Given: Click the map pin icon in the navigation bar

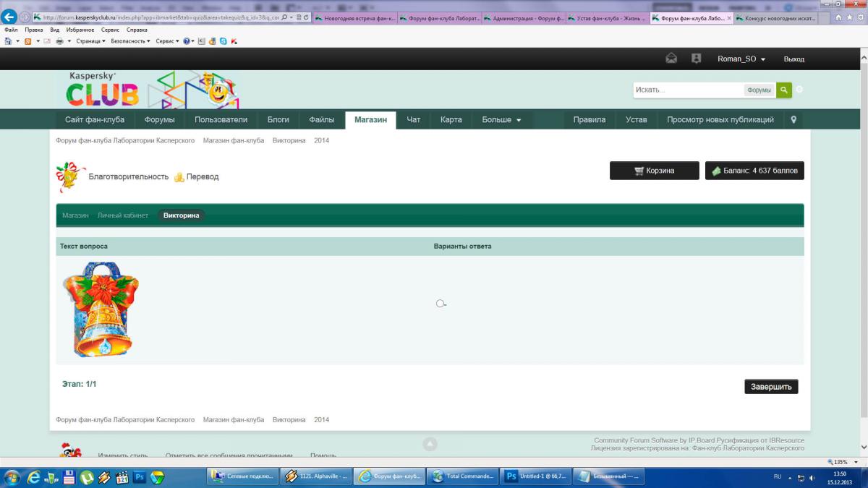Looking at the screenshot, I should (x=793, y=120).
